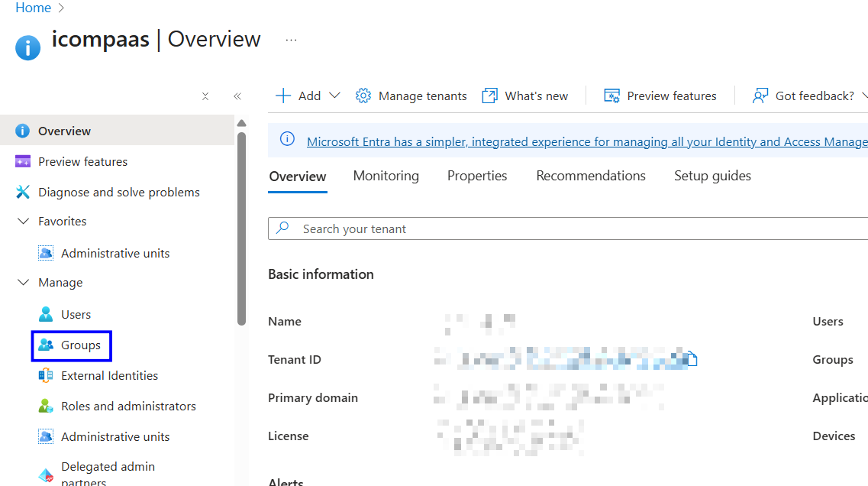The height and width of the screenshot is (486, 868).
Task: Switch to the Monitoring tab
Action: [386, 176]
